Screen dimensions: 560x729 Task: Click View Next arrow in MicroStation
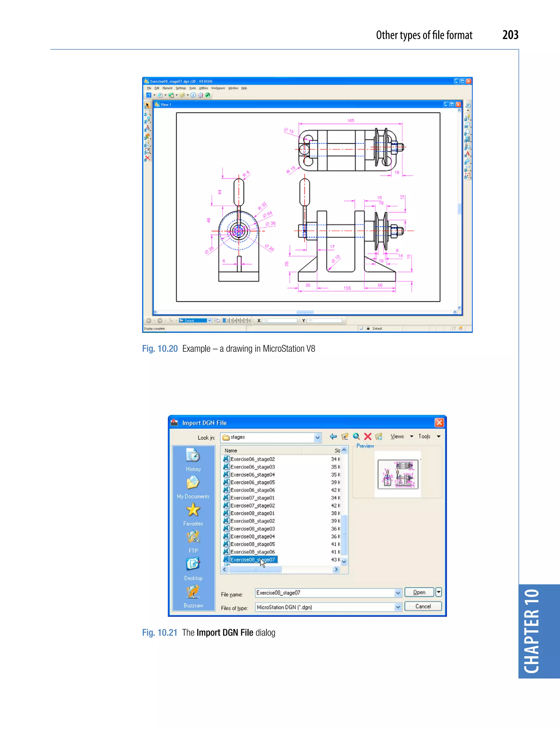click(x=160, y=321)
